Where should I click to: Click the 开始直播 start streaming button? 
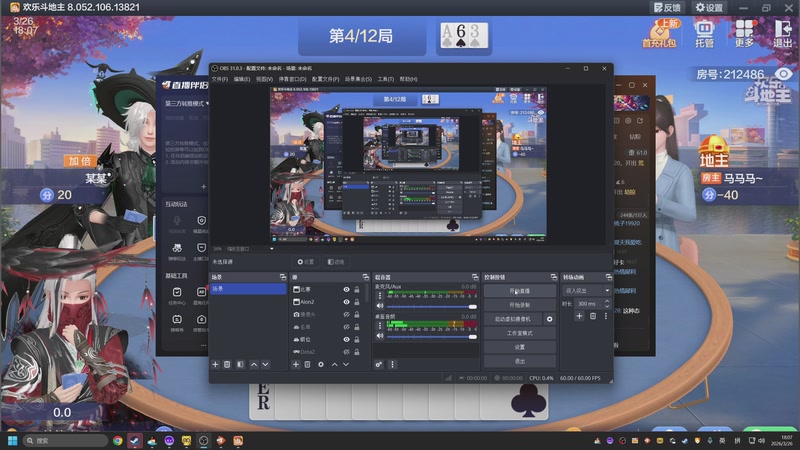[519, 291]
